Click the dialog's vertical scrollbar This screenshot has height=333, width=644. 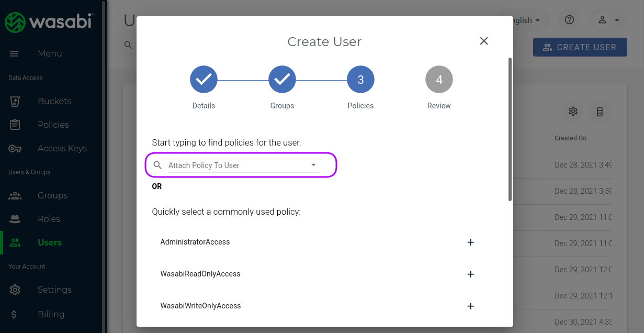[510, 129]
